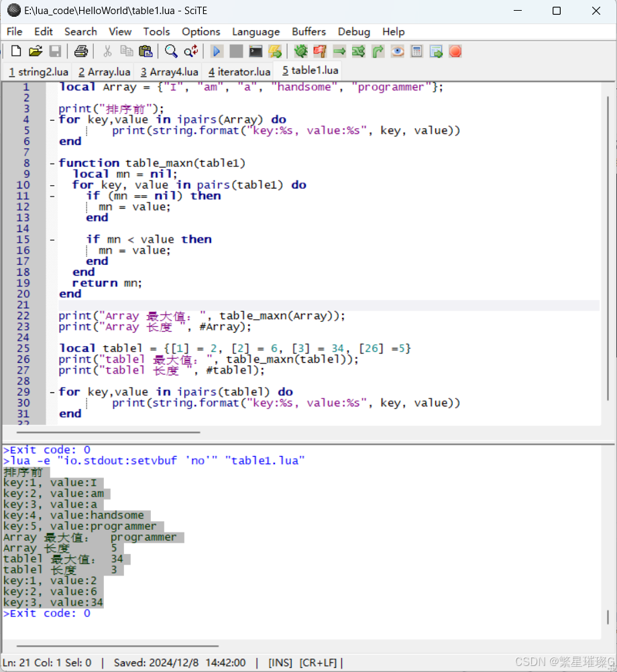Image resolution: width=617 pixels, height=672 pixels.
Task: Click the [CR+LF] indicator in status bar
Action: click(318, 663)
